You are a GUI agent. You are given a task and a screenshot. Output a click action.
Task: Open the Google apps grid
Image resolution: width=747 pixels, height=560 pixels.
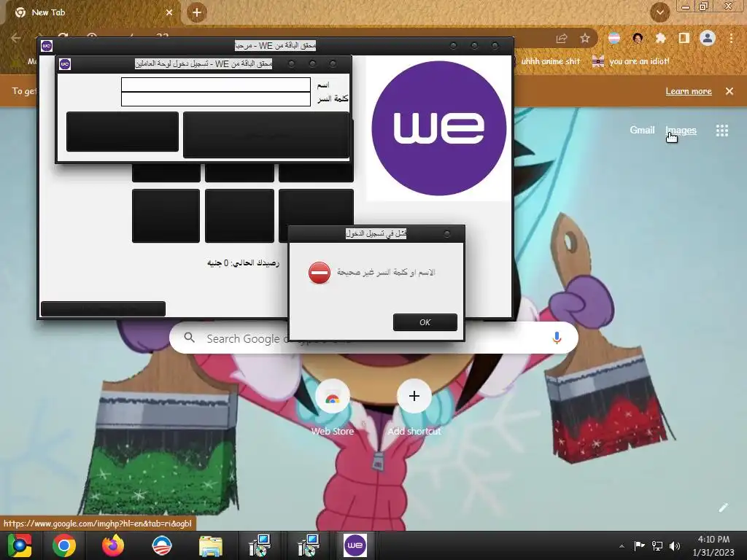[721, 131]
